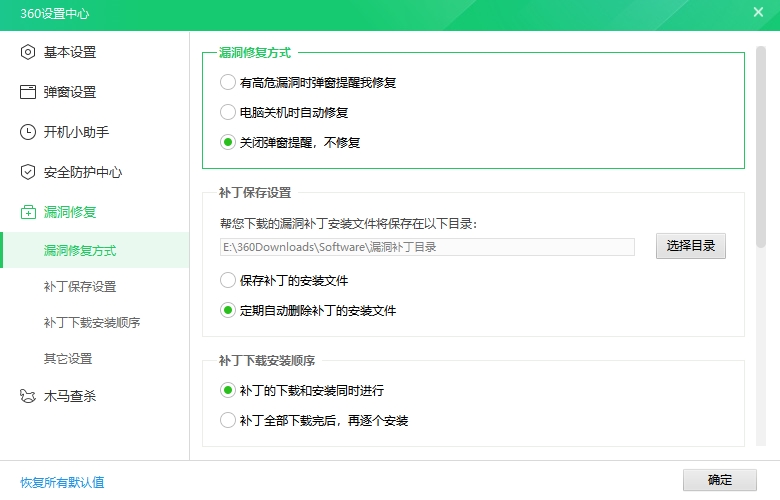The width and height of the screenshot is (780, 500).
Task: Close the 360设置中心 window
Action: [758, 12]
